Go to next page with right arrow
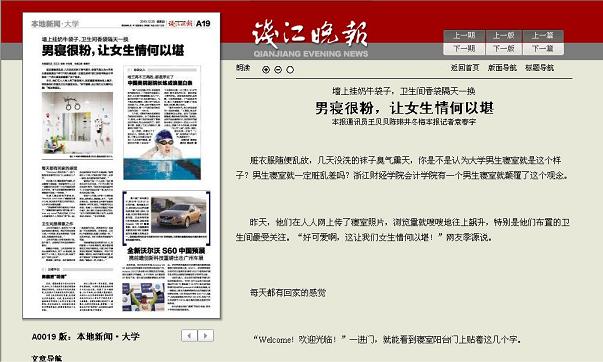Viewport: 603px width, 362px height. (x=206, y=336)
